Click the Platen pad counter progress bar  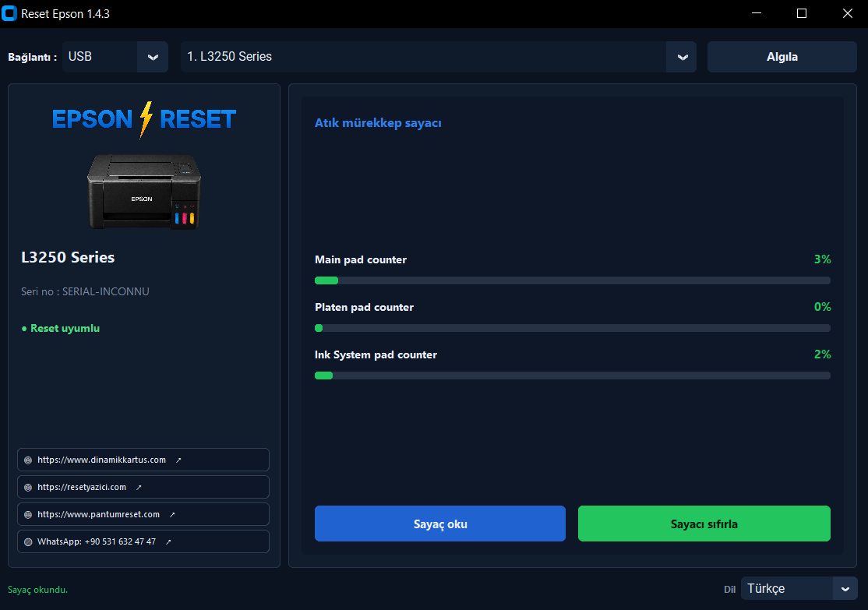573,328
